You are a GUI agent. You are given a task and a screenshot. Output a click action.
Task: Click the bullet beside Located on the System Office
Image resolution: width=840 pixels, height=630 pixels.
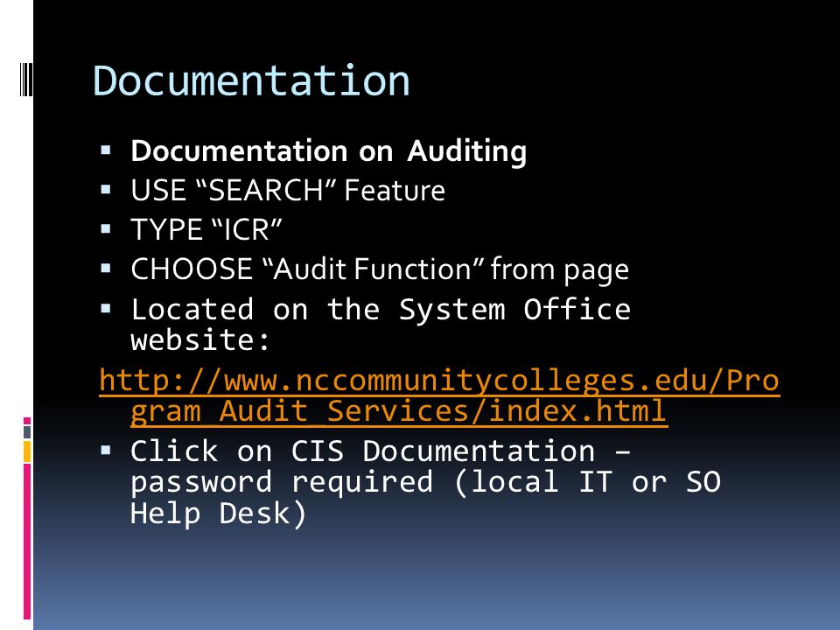coord(106,308)
